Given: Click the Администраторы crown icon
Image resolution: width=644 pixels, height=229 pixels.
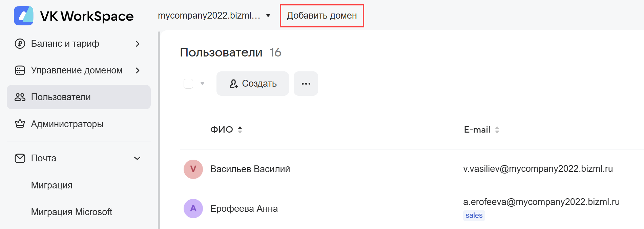Looking at the screenshot, I should [x=20, y=124].
